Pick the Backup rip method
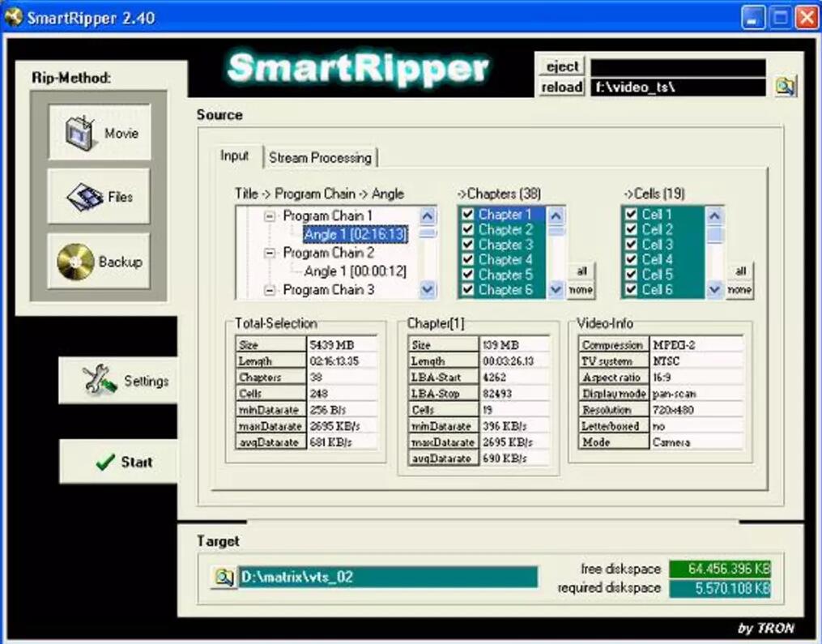Image resolution: width=822 pixels, height=644 pixels. (99, 261)
